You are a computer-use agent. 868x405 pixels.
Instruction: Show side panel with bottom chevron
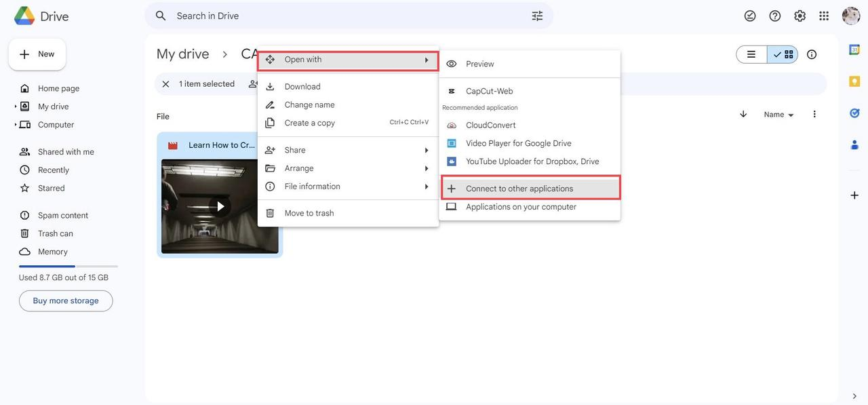[854, 396]
